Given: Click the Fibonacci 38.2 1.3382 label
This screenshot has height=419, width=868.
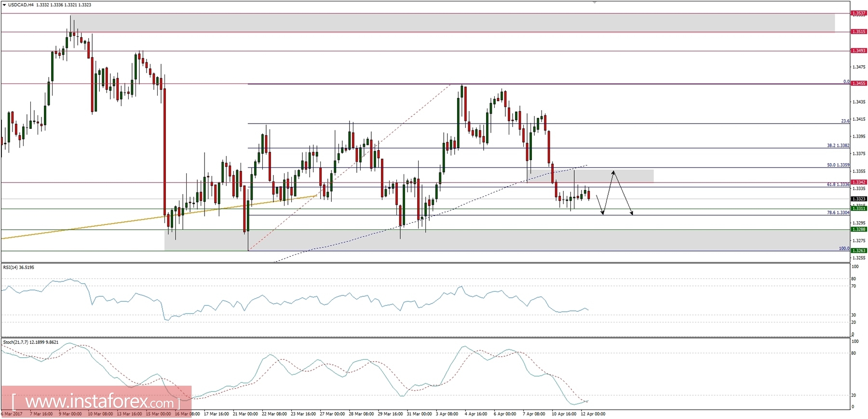Looking at the screenshot, I should pyautogui.click(x=838, y=145).
